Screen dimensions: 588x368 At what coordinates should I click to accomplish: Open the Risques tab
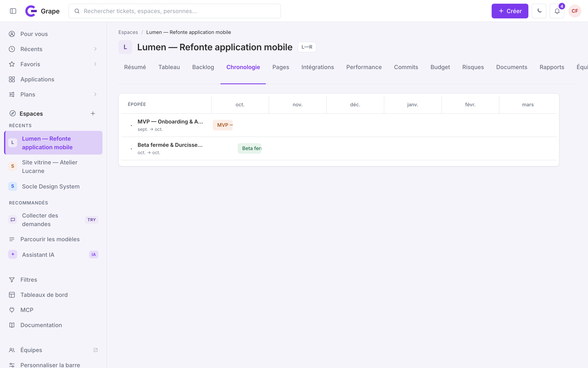point(473,67)
